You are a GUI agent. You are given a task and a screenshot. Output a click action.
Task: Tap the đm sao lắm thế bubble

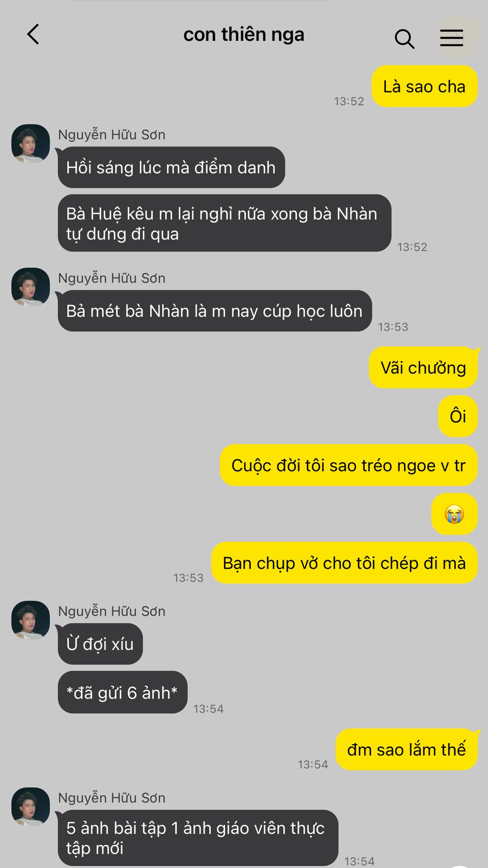tap(406, 749)
